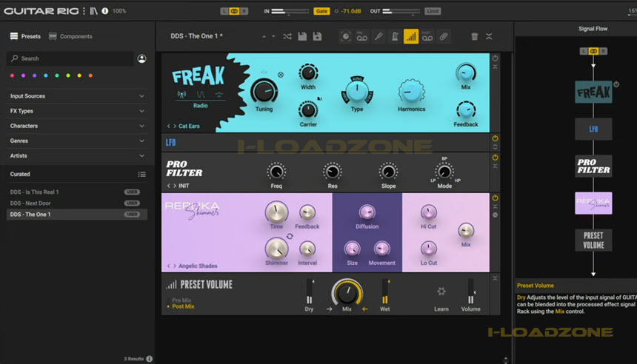637x364 pixels.
Task: Toggle the Preset Volume bars icon
Action: (411, 36)
